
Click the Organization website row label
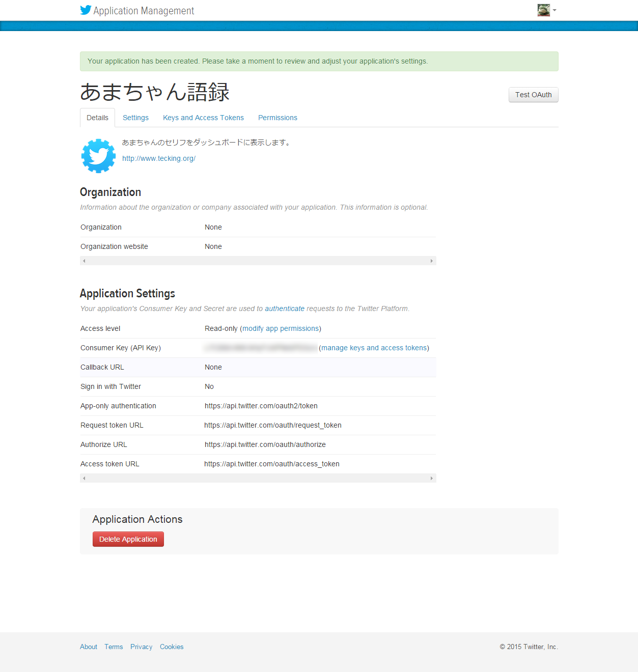click(114, 246)
